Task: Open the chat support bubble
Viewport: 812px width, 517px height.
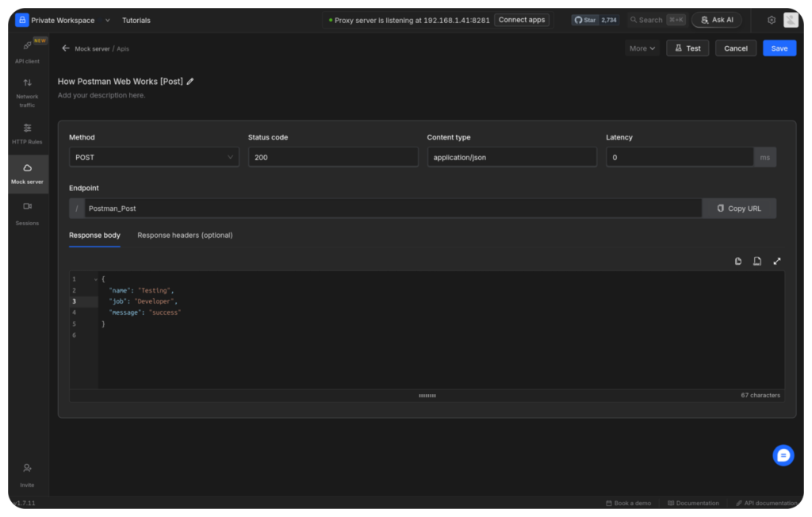Action: [783, 455]
